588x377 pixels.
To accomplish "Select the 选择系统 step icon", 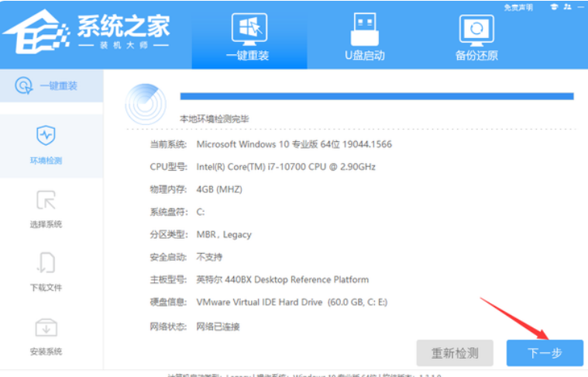I will tap(46, 200).
